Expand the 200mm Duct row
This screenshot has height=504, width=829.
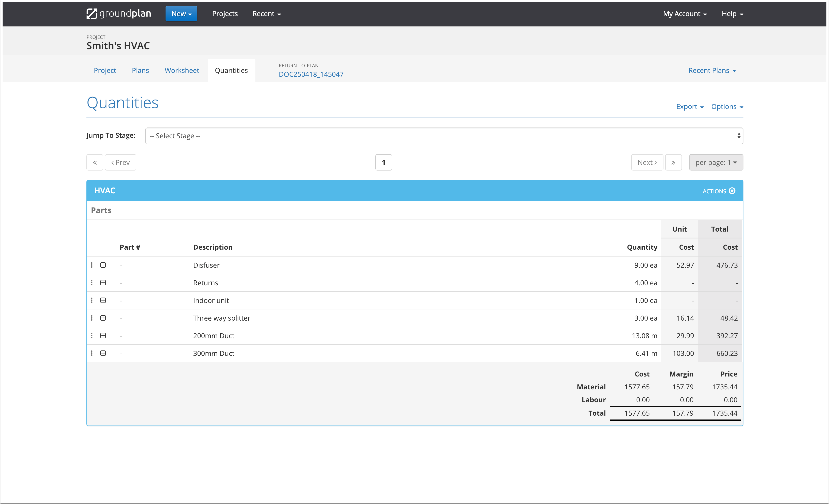coord(103,335)
